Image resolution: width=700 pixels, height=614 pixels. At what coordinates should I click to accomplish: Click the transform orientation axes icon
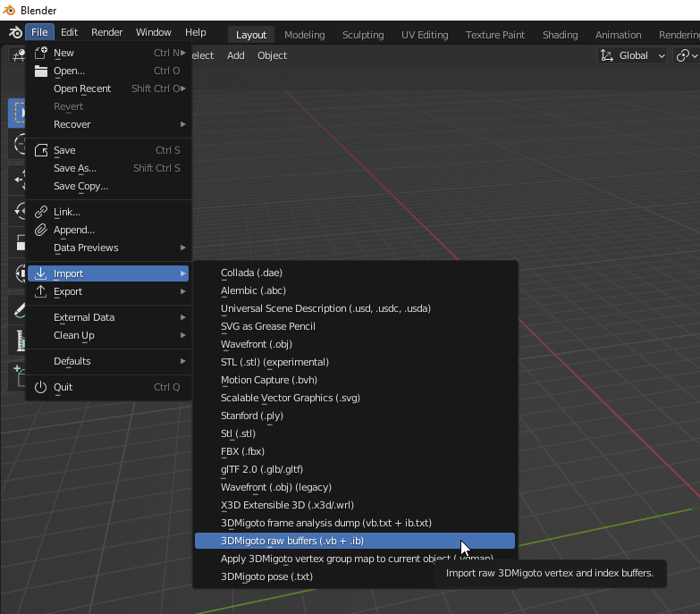607,55
